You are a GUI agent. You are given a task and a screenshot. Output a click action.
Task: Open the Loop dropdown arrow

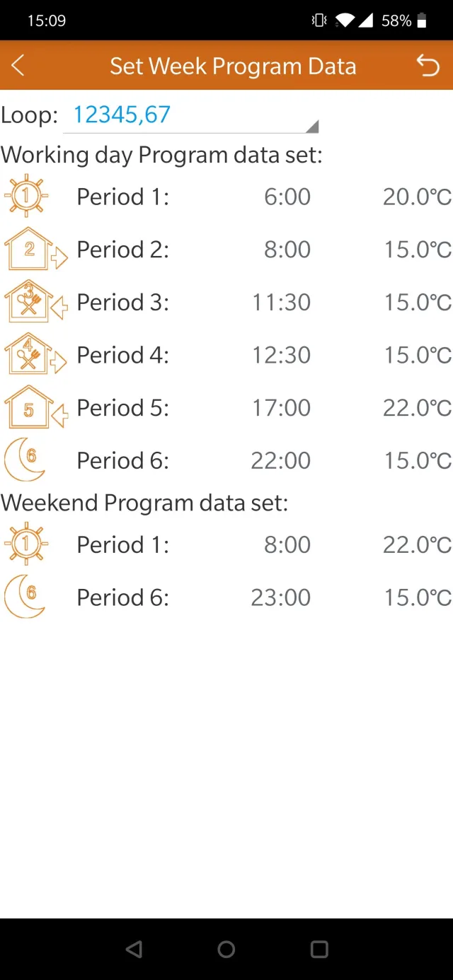click(x=311, y=127)
